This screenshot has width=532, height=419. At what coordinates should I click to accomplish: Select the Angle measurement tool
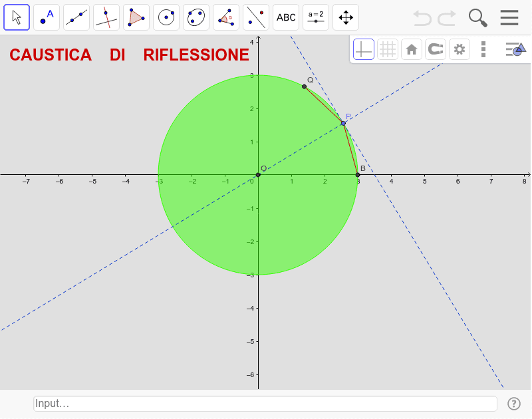click(226, 17)
